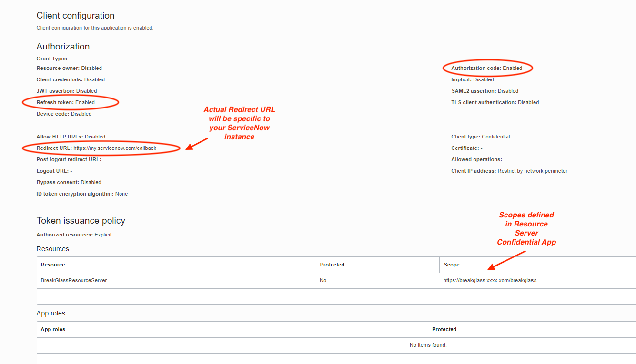The image size is (636, 364).
Task: Click the Client configuration heading
Action: pyautogui.click(x=75, y=15)
